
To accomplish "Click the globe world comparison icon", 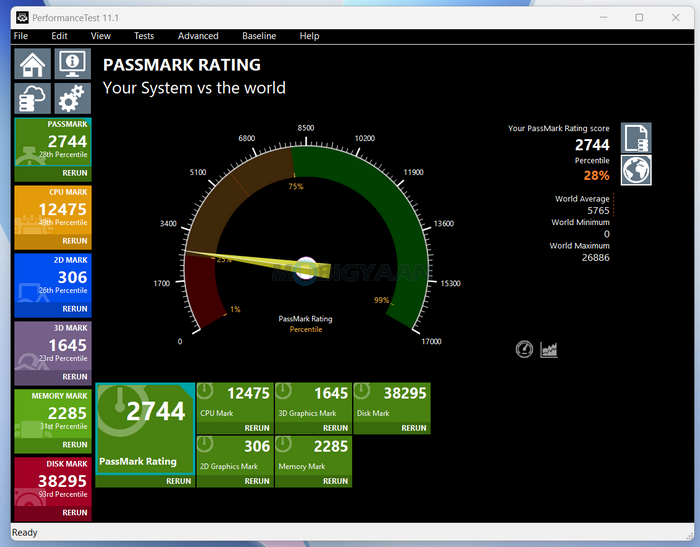I will point(636,170).
